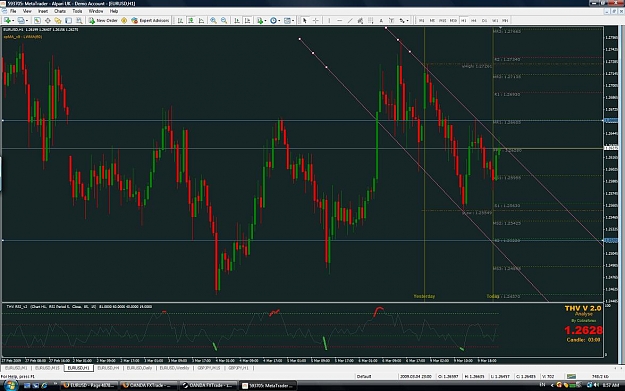
Task: Switch to the EURUSD,M15 chart tab
Action: click(47, 368)
